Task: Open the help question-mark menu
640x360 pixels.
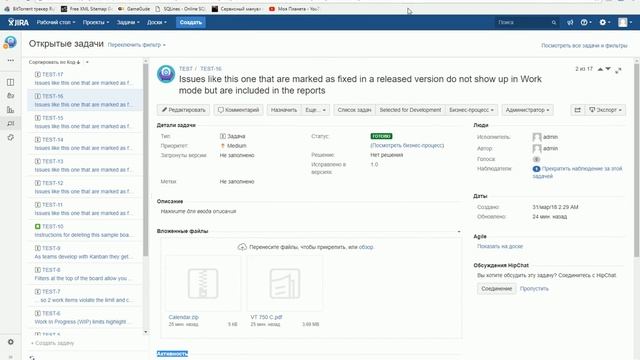Action: coord(586,22)
